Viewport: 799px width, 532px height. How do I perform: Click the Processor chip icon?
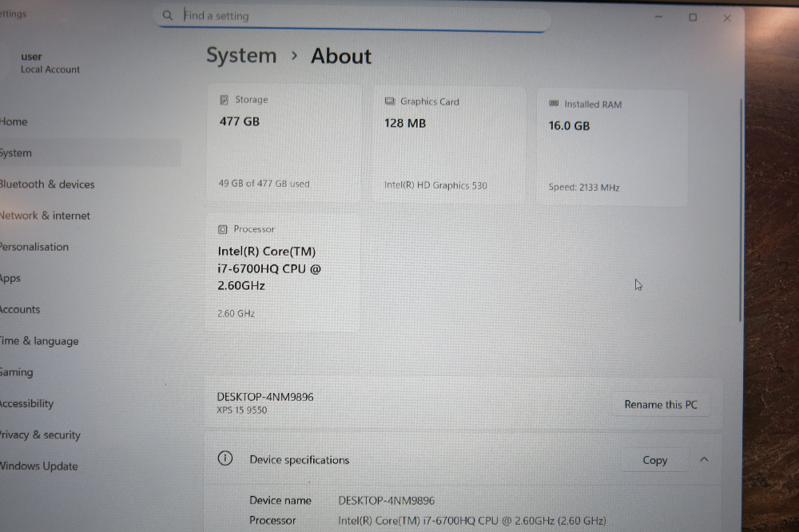click(223, 230)
